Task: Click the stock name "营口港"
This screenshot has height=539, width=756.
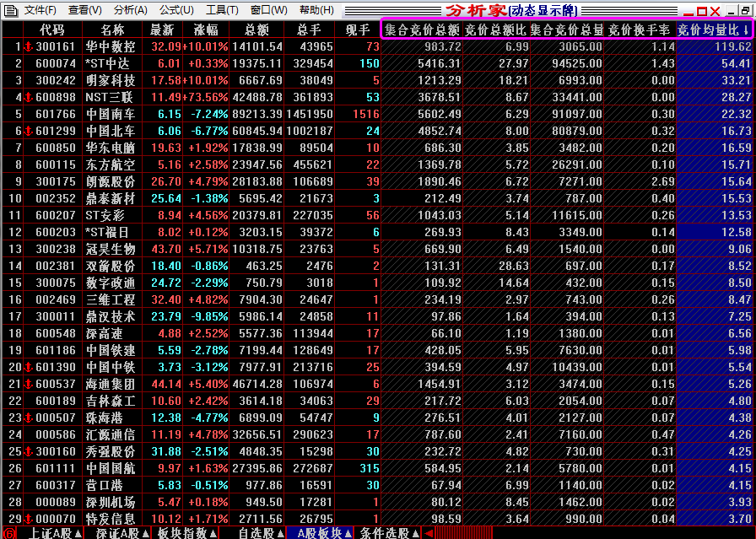Action: [104, 486]
